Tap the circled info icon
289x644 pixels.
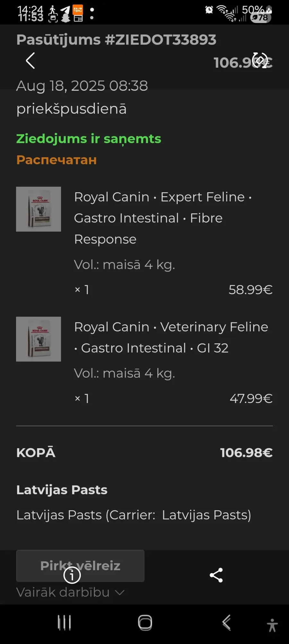[72, 575]
